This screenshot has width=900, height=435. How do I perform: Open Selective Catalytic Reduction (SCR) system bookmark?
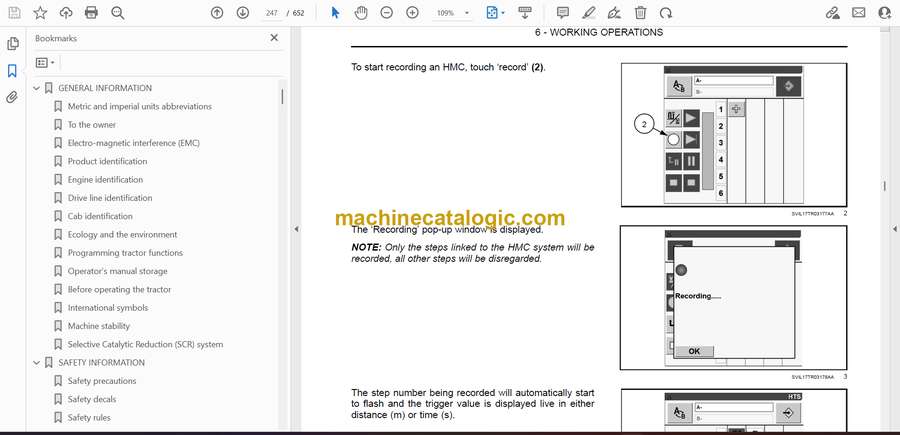[x=145, y=344]
